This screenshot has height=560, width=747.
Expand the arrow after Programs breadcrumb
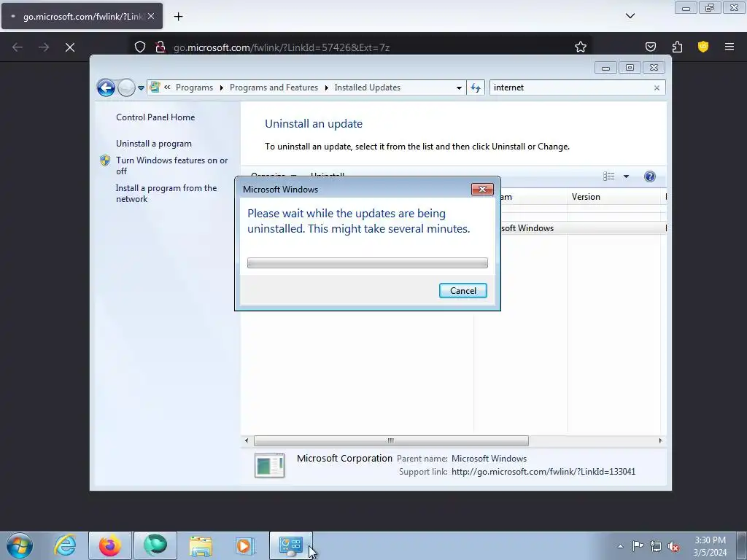pyautogui.click(x=222, y=87)
